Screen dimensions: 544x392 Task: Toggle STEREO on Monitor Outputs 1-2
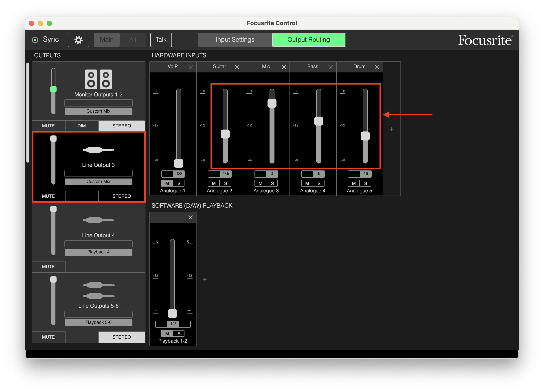pos(122,126)
